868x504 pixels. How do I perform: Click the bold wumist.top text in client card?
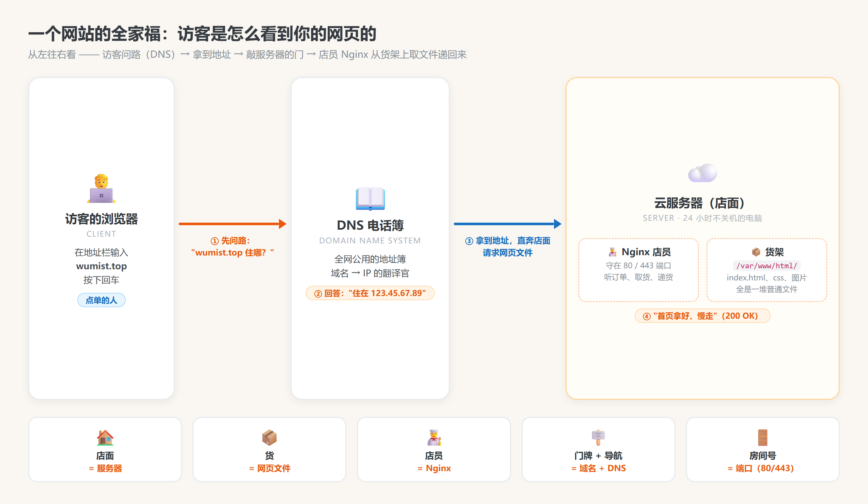pos(101,266)
